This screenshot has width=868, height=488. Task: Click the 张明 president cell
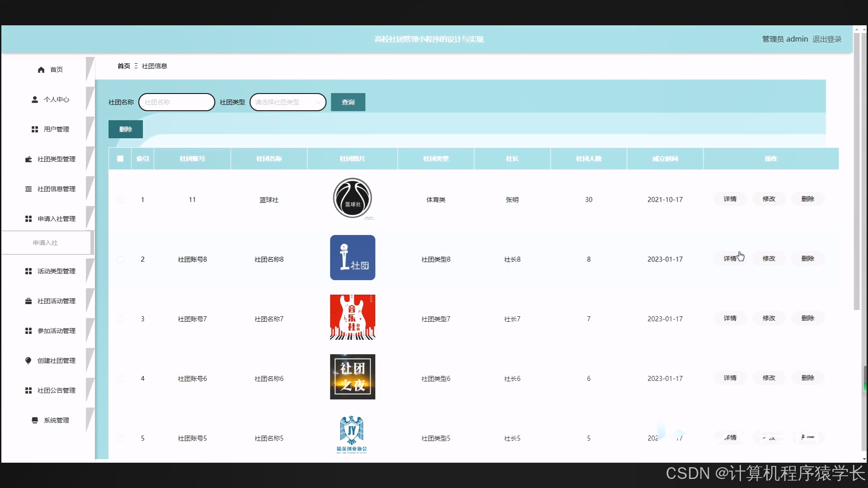[512, 200]
